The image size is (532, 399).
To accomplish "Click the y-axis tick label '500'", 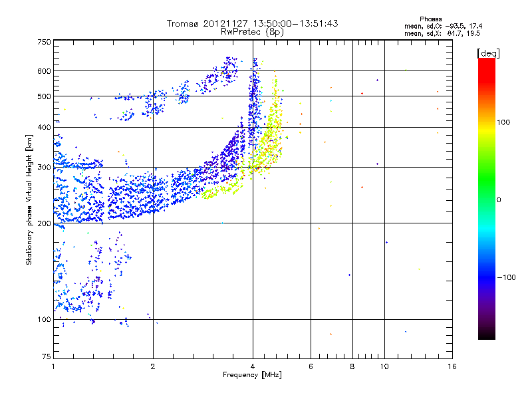I will pos(44,96).
